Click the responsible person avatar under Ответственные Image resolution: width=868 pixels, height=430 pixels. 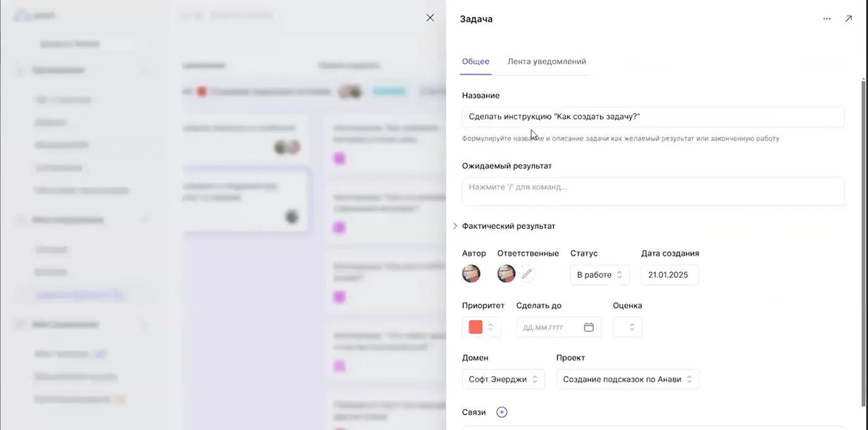coord(507,274)
